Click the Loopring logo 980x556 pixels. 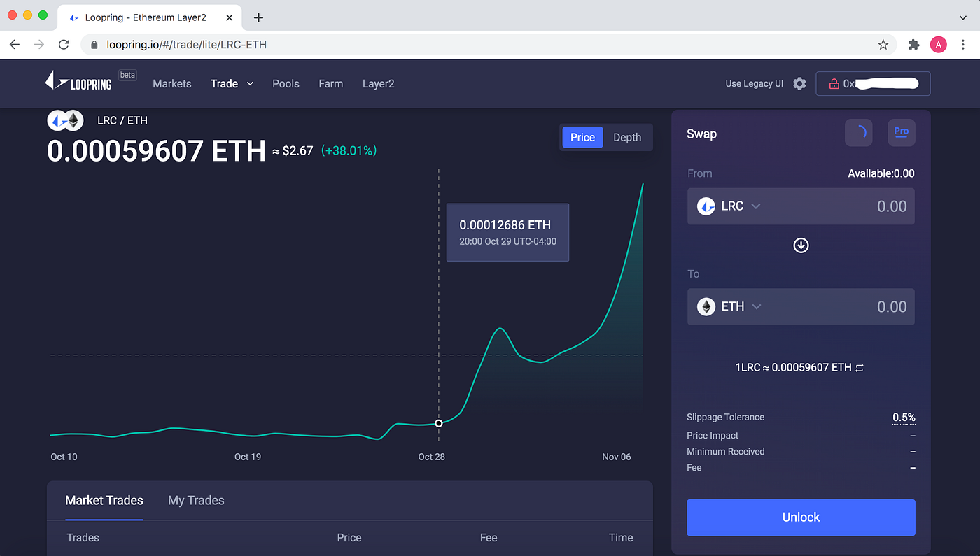point(78,81)
